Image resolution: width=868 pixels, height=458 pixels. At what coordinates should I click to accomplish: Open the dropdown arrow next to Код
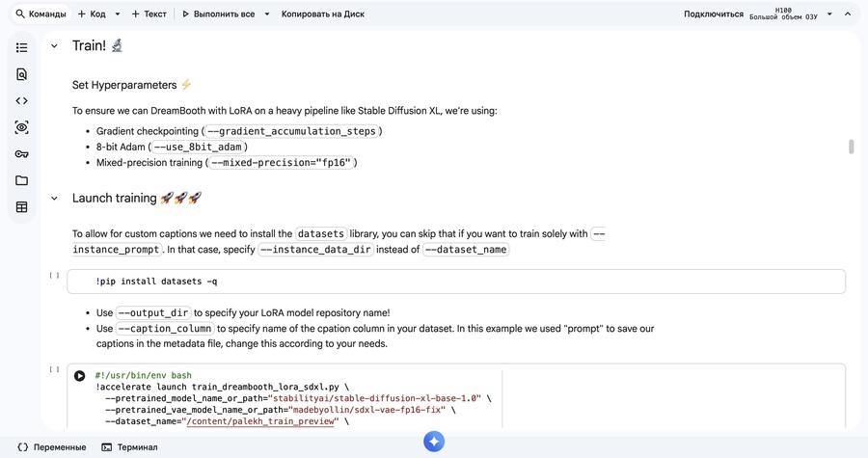[118, 13]
